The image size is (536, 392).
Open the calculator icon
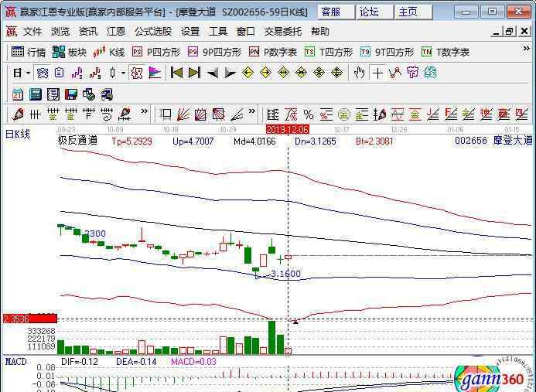[36, 94]
